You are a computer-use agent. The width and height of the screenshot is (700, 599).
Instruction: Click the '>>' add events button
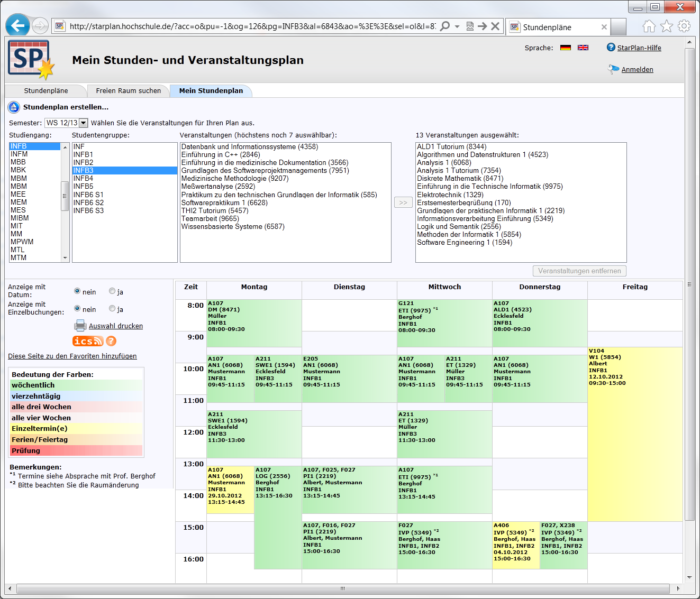403,202
